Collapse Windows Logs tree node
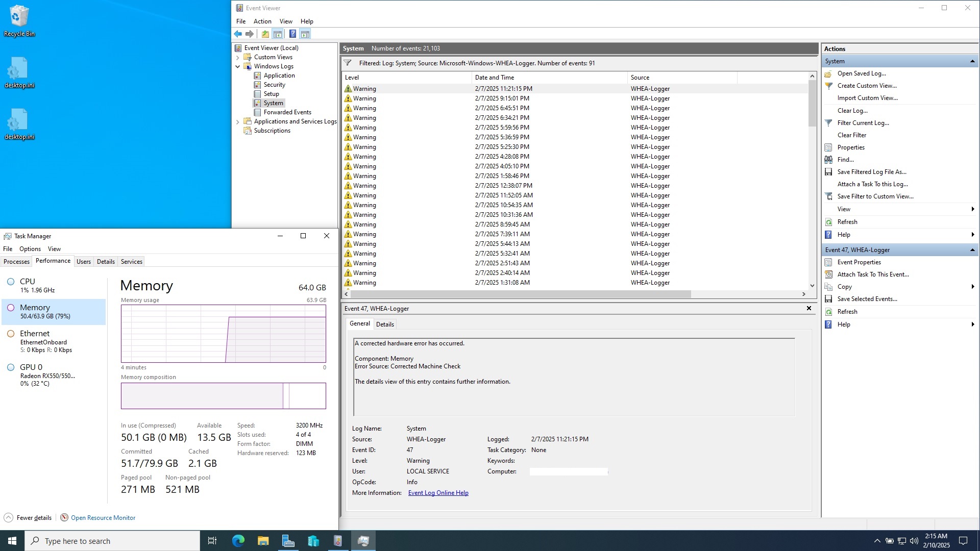This screenshot has width=980, height=551. pyautogui.click(x=237, y=66)
